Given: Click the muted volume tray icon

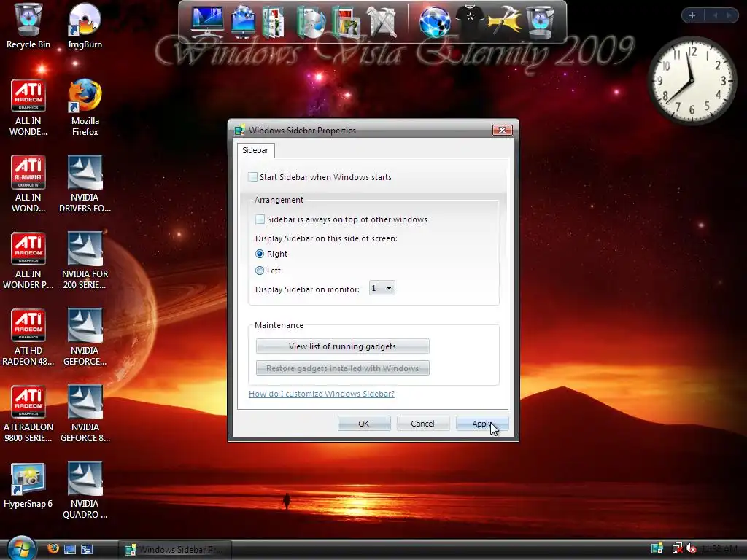Looking at the screenshot, I should 691,548.
